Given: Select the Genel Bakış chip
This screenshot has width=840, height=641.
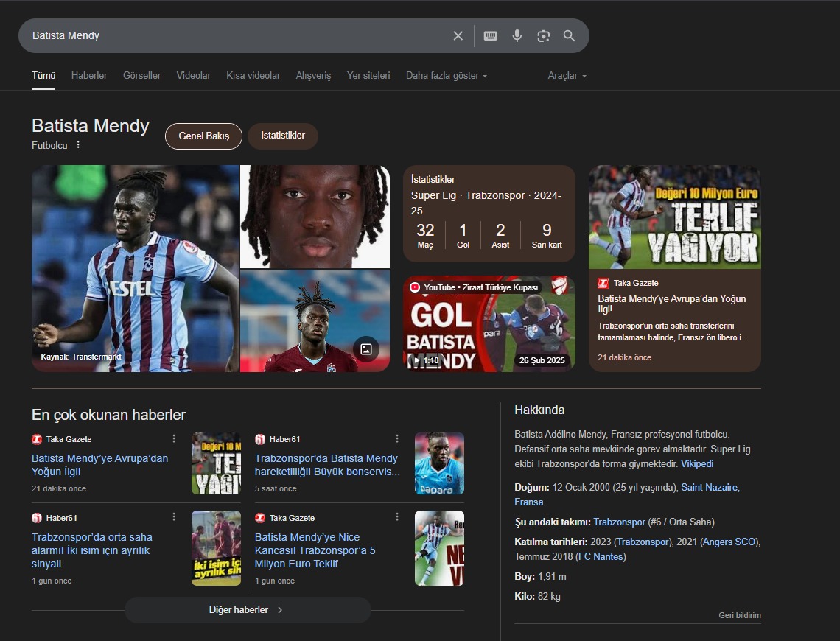Looking at the screenshot, I should pyautogui.click(x=203, y=136).
